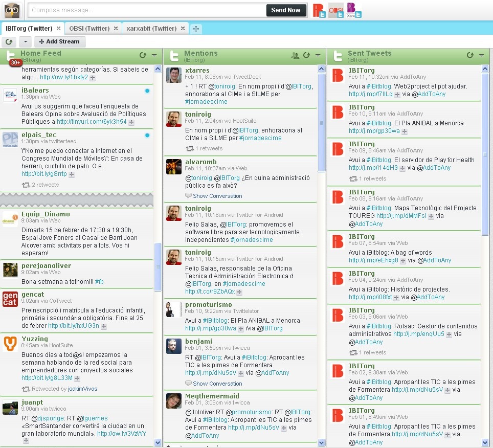Close the OBSI (Twitter) tab
The height and width of the screenshot is (448, 493).
coord(116,28)
